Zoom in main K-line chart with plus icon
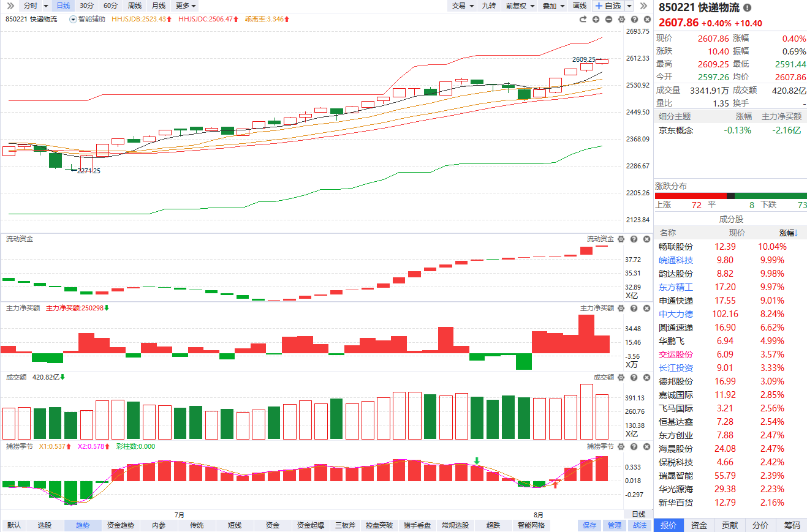This screenshot has width=807, height=532. (596, 20)
